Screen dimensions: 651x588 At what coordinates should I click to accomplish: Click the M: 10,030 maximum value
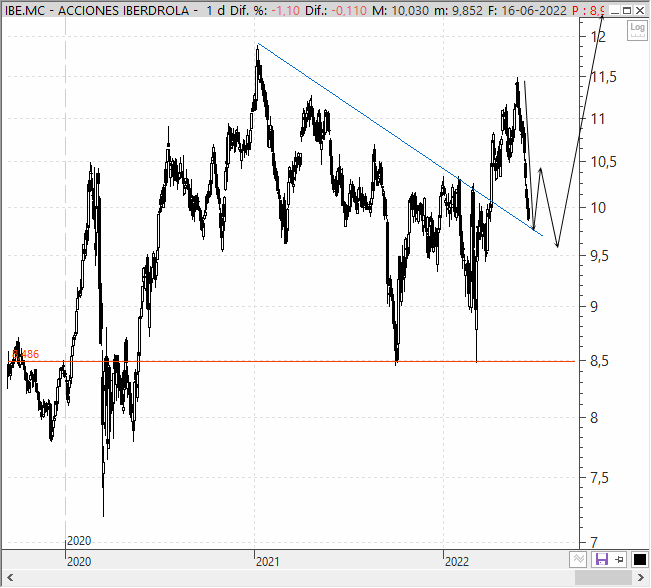[x=400, y=10]
